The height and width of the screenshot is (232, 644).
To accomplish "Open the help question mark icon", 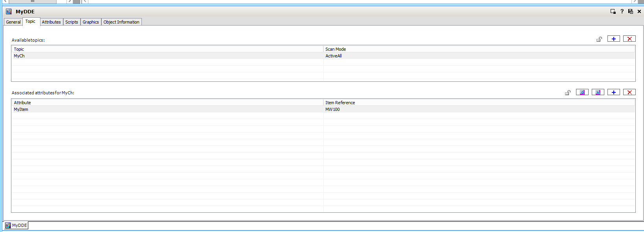I will 622,11.
